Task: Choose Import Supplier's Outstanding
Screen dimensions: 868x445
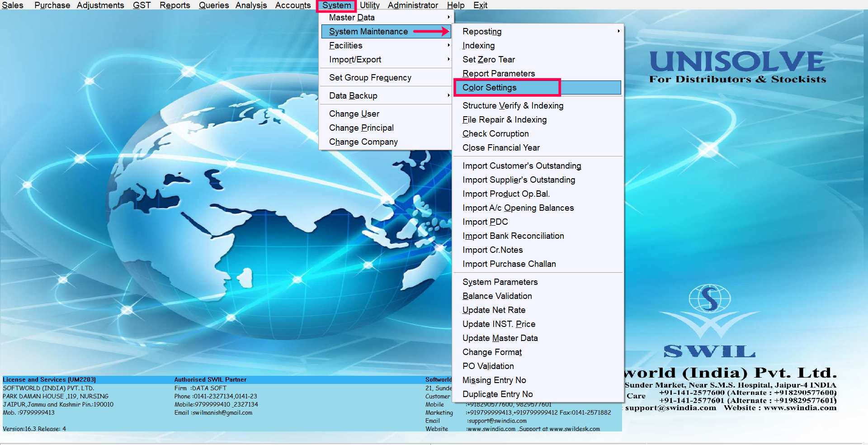Action: [538, 180]
